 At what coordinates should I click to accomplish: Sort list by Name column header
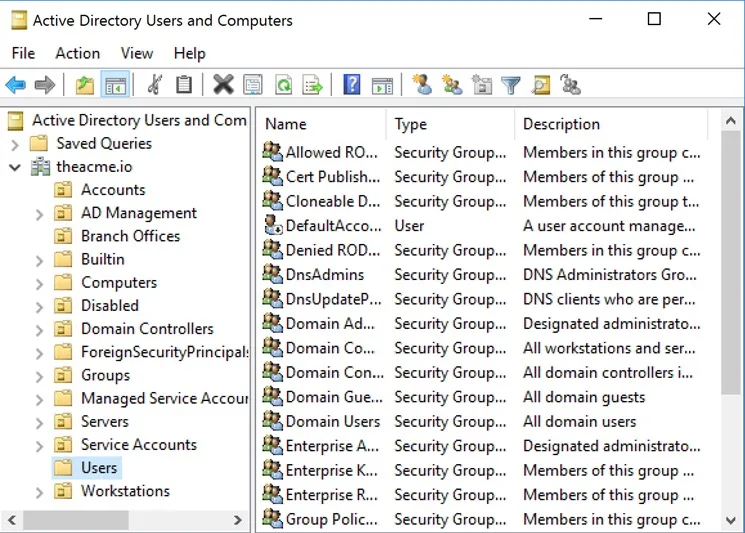[320, 124]
